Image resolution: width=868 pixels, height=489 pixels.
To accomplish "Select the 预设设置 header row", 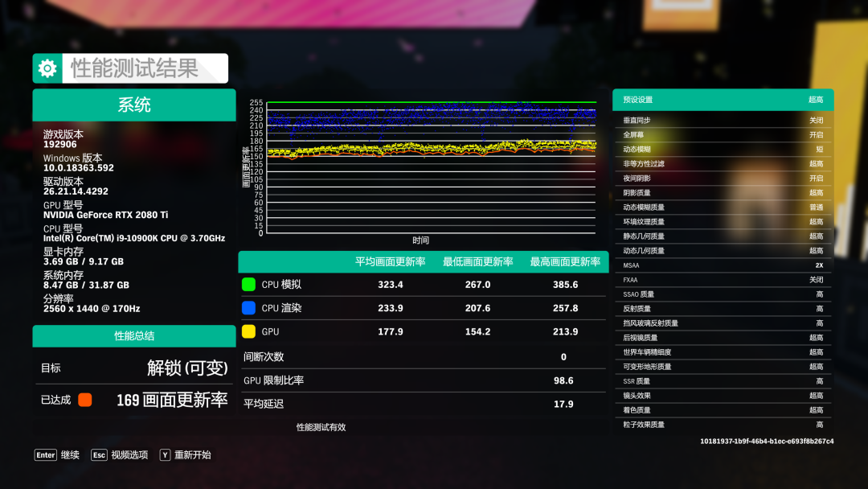I will tap(723, 100).
